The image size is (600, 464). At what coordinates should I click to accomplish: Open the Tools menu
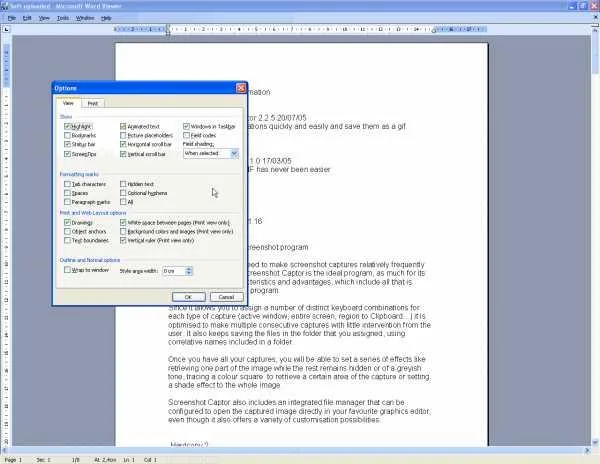click(x=63, y=18)
